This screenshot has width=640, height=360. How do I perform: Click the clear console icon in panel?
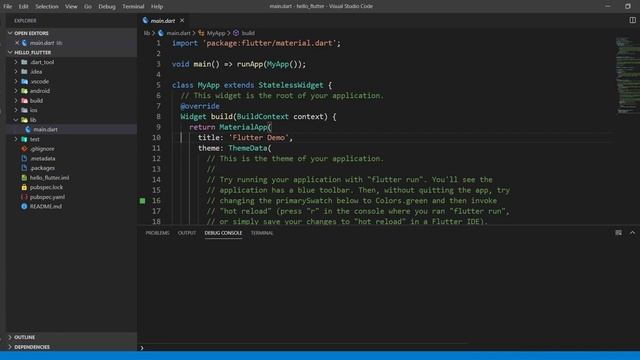click(618, 233)
